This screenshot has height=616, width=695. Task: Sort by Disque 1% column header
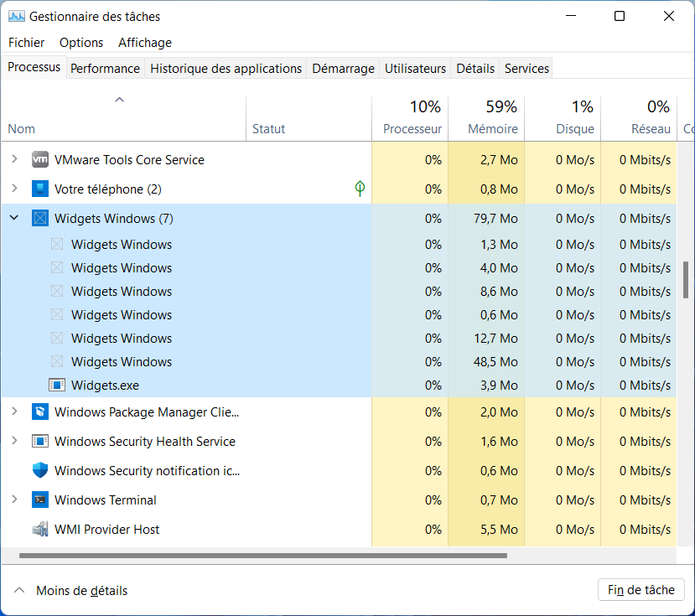563,118
